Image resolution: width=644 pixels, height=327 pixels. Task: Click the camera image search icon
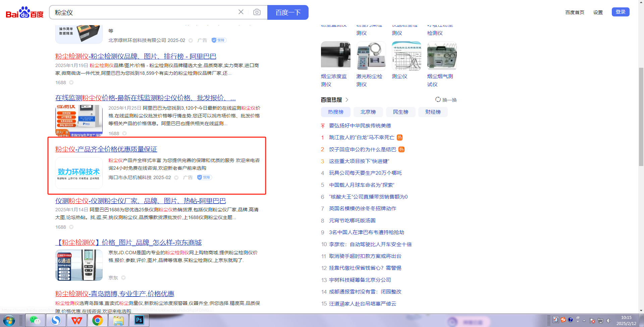point(257,12)
